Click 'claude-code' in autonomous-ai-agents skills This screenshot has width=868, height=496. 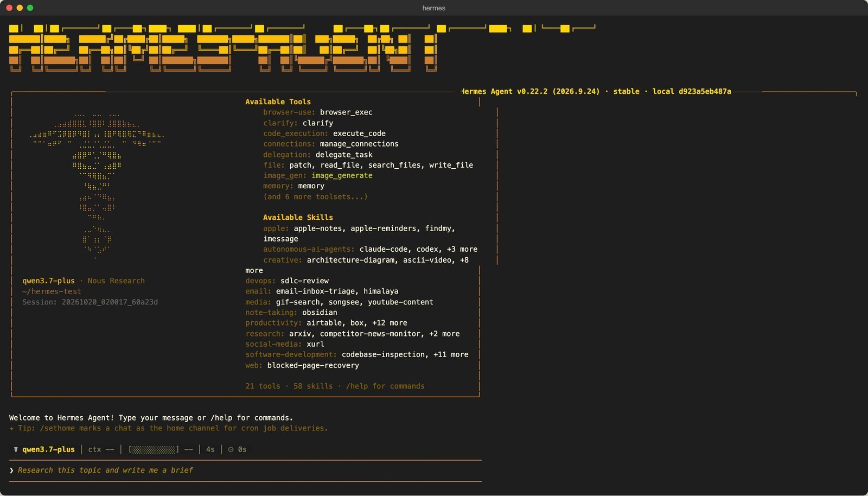click(x=383, y=249)
